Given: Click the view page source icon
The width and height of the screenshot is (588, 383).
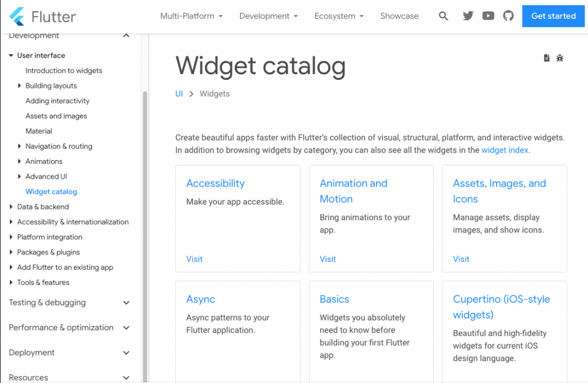Looking at the screenshot, I should click(x=547, y=58).
